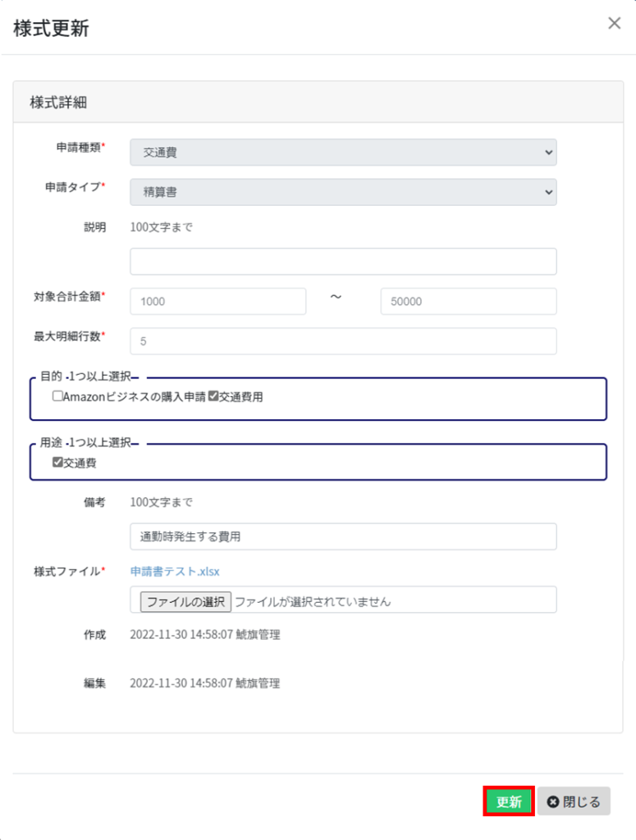Click the chevron arrow of 申請タイプ select

(549, 192)
